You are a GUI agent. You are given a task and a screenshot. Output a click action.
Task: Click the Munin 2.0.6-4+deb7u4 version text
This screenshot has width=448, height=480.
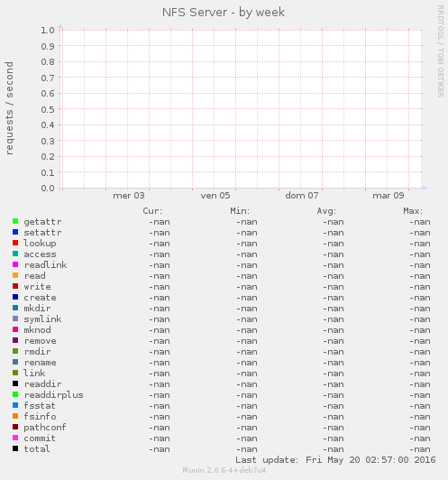point(224,470)
